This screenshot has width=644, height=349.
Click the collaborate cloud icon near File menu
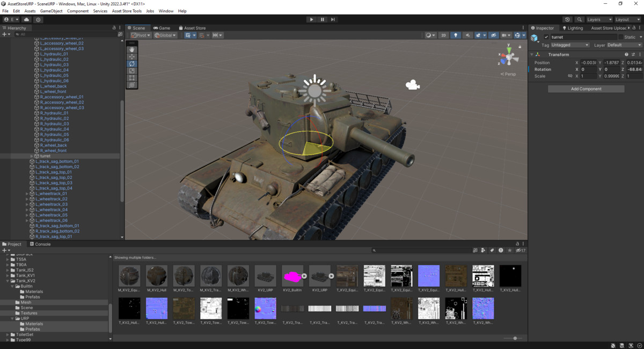pos(26,19)
